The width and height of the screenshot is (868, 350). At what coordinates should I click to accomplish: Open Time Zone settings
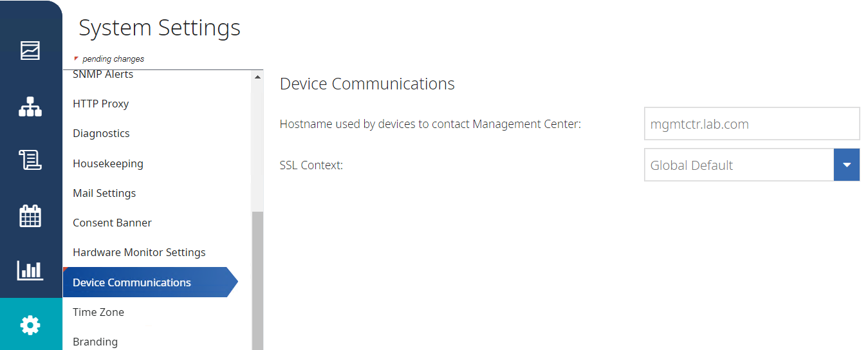[98, 312]
